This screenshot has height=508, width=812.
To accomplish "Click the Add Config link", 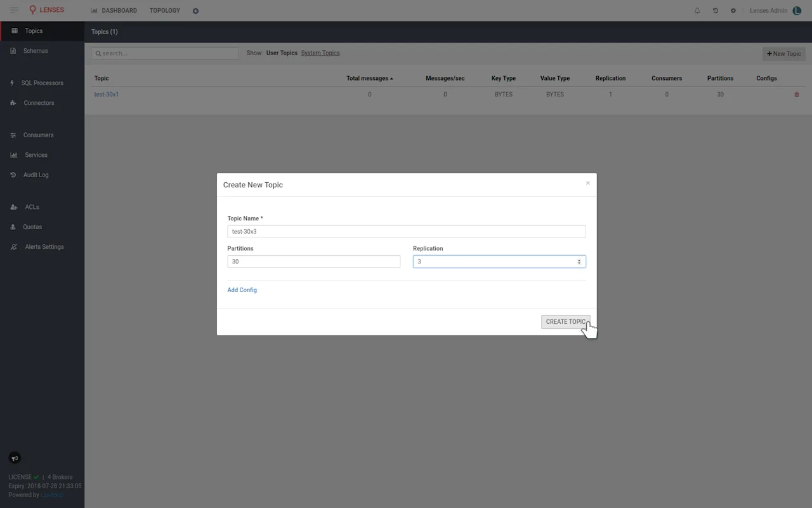I will (242, 290).
